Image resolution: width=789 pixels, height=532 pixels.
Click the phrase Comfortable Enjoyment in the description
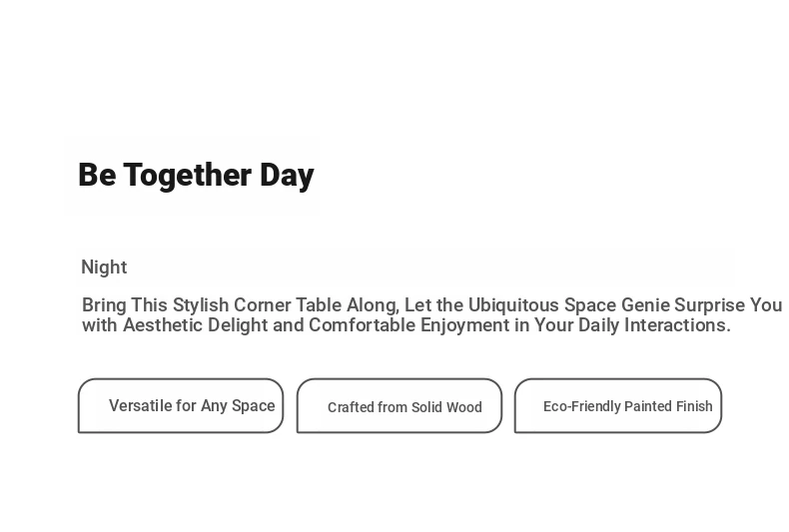click(409, 325)
